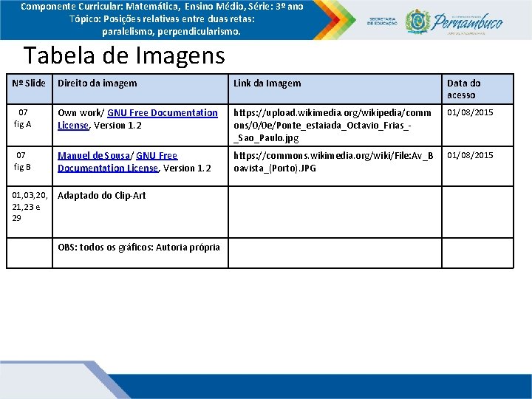Click the 'Componente Curricular: Matemática' header line
This screenshot has width=532, height=399.
[162, 7]
